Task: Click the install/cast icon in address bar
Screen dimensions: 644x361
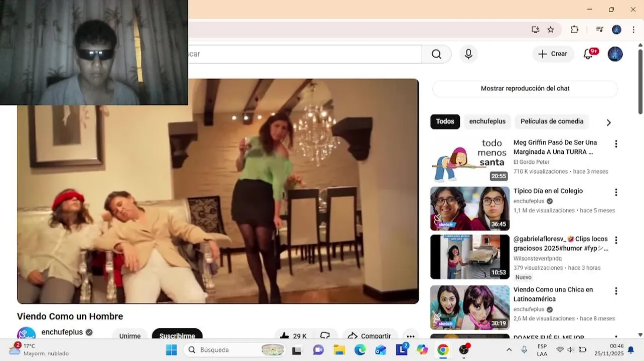Action: point(535,30)
